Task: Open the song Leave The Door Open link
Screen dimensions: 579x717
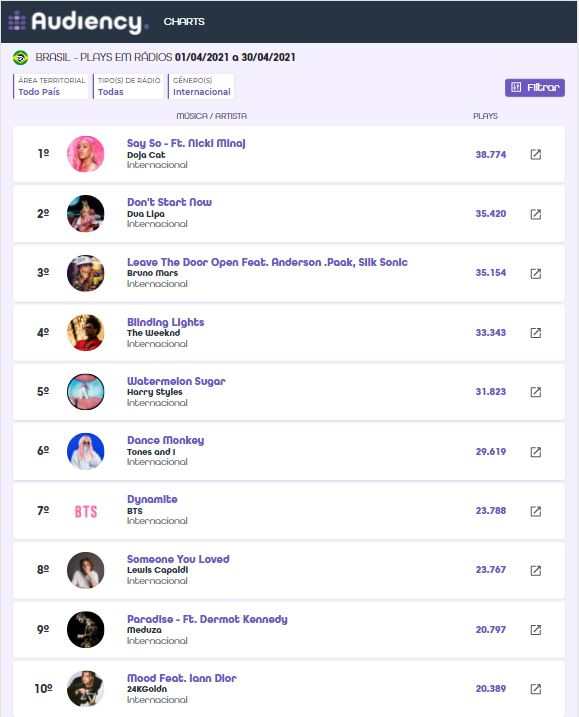Action: pyautogui.click(x=267, y=262)
